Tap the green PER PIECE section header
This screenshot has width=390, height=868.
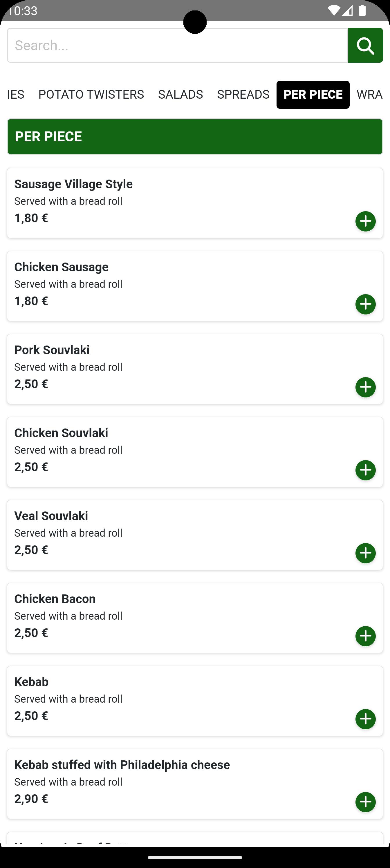(195, 136)
